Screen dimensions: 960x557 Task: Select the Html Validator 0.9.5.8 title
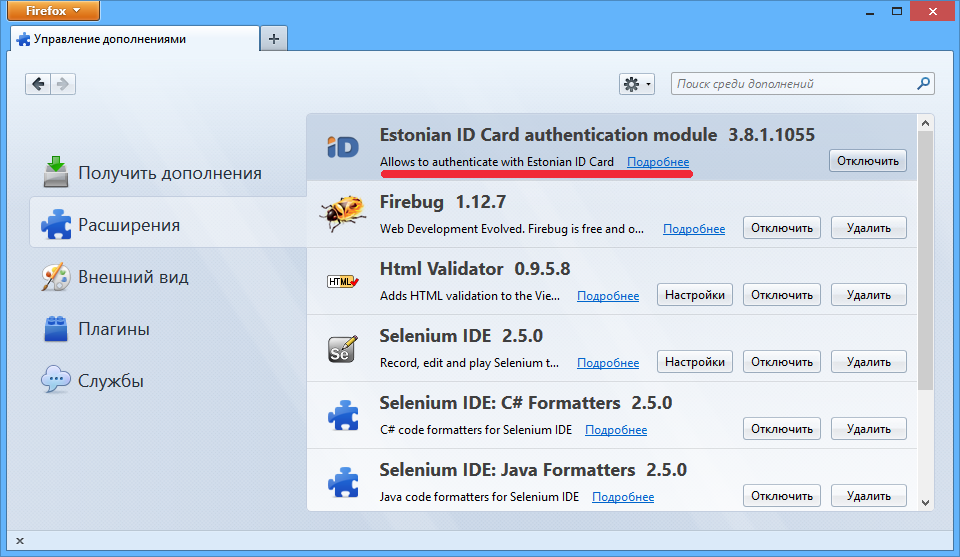pos(474,269)
